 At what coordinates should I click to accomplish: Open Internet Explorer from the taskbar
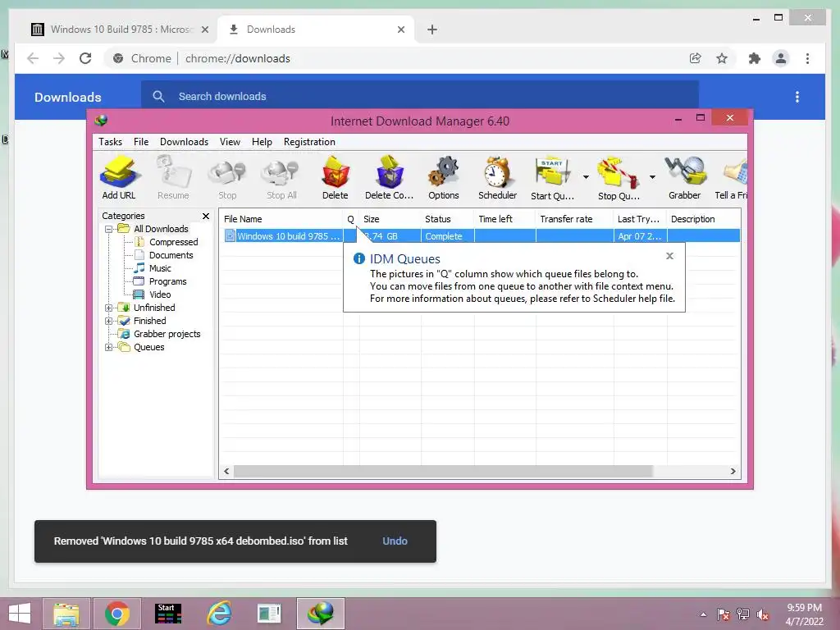[220, 614]
